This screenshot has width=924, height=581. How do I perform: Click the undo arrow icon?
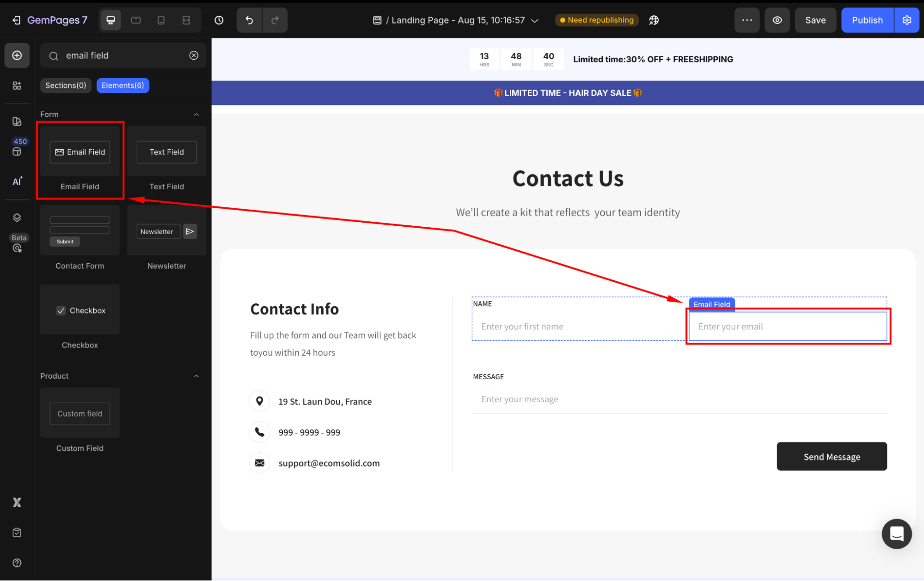click(249, 20)
